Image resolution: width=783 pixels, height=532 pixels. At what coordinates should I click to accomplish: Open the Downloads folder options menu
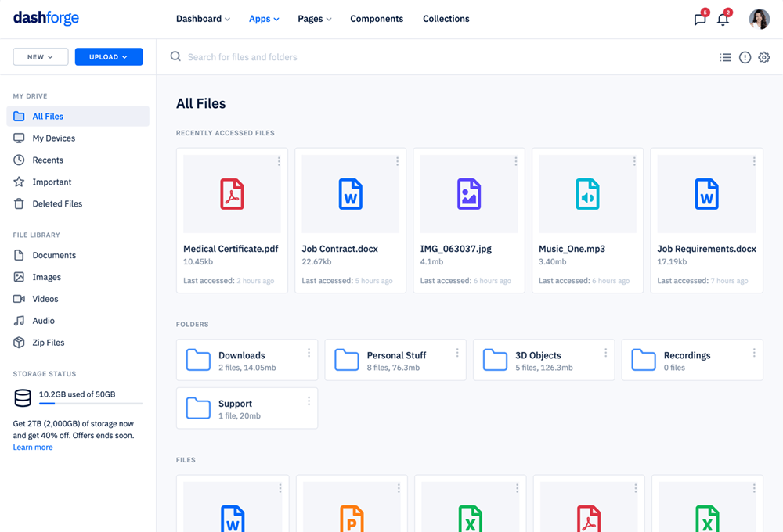coord(309,353)
